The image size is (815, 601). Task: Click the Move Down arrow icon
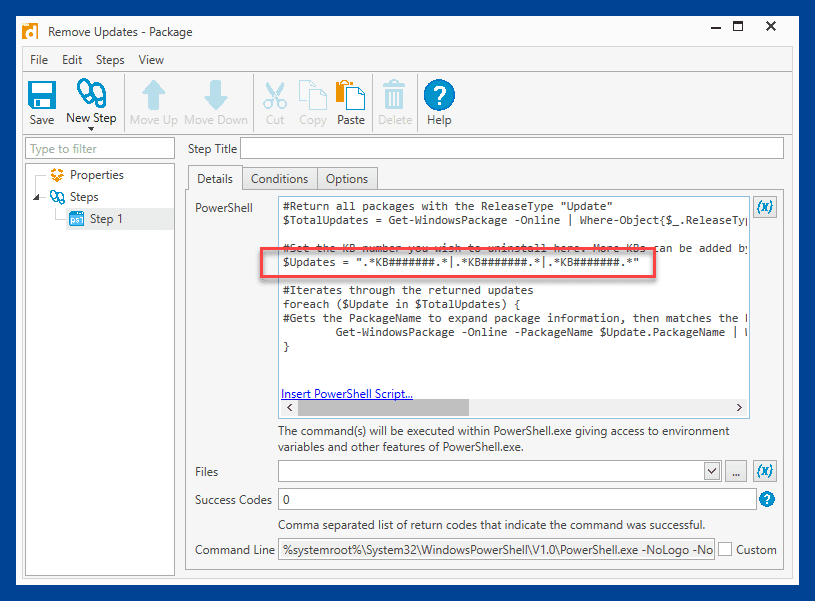pyautogui.click(x=216, y=95)
